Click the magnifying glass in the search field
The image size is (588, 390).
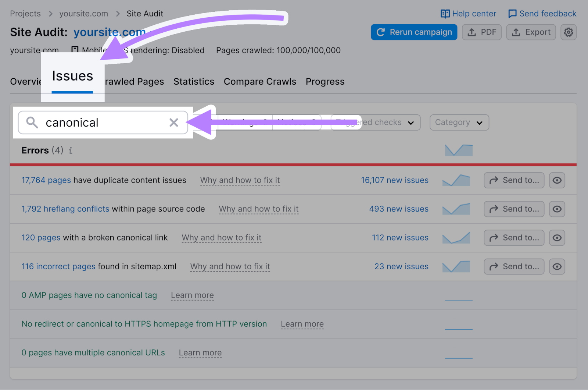(x=32, y=123)
